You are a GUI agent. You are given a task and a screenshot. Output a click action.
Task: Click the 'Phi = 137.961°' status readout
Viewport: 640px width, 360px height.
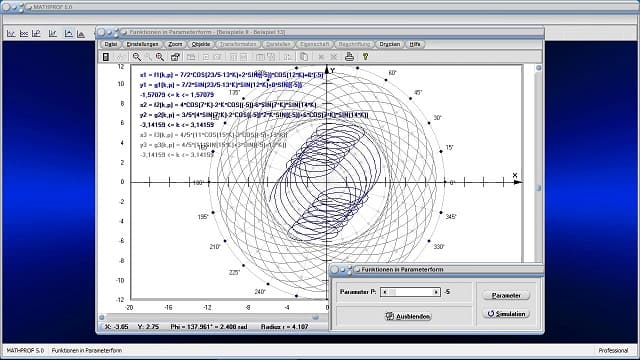[x=209, y=327]
